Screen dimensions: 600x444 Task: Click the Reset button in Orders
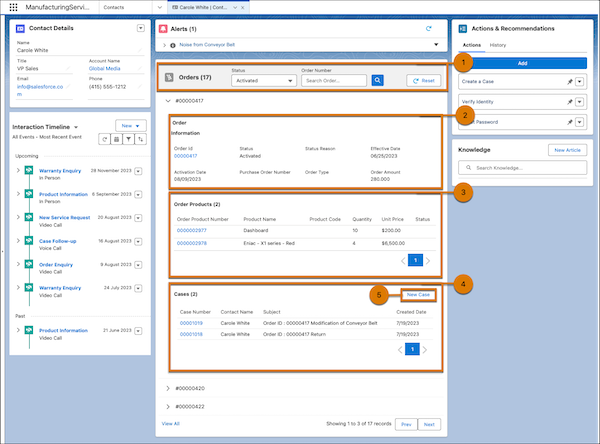click(424, 81)
